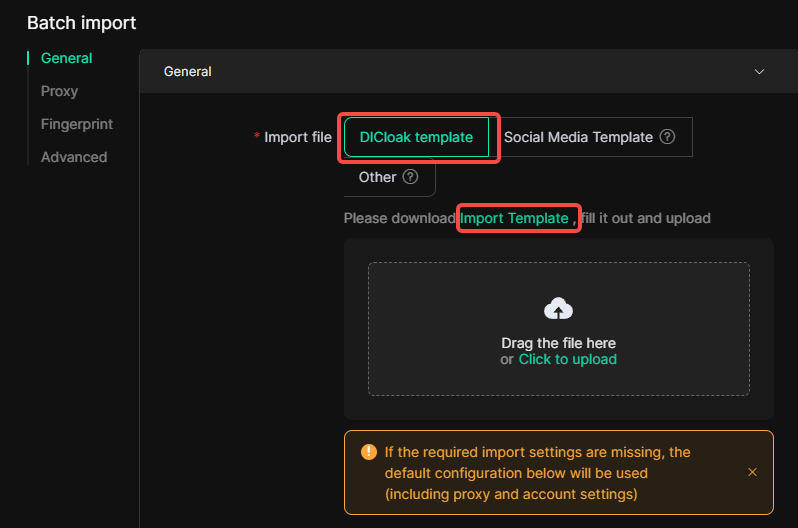This screenshot has width=798, height=528.
Task: Click the help icon beside Other
Action: pos(410,177)
